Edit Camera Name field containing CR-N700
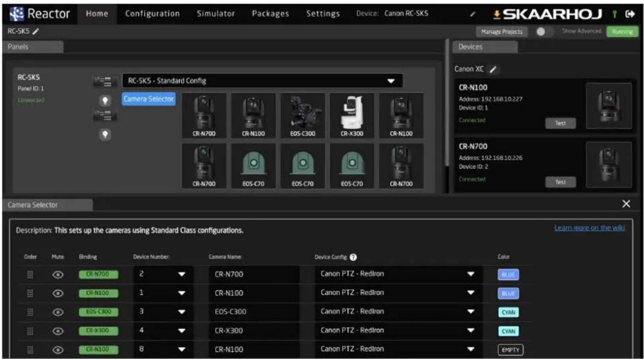Image resolution: width=644 pixels, height=359 pixels. 254,275
